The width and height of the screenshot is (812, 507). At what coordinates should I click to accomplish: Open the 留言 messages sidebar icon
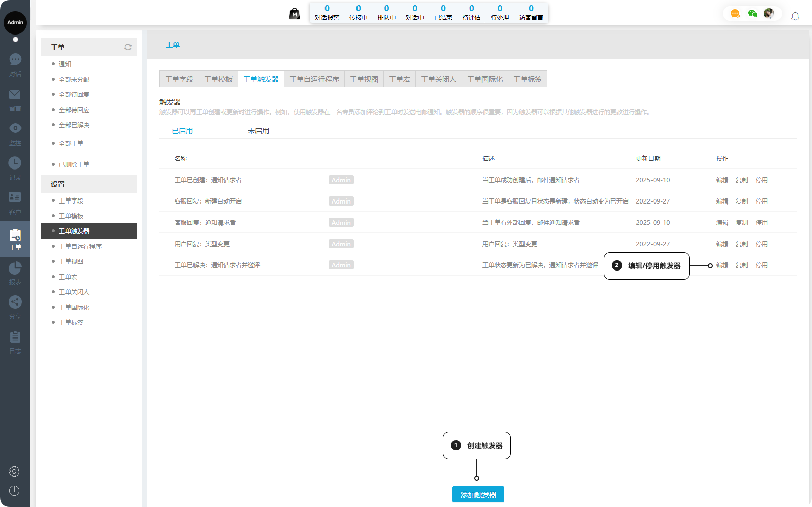click(x=15, y=99)
